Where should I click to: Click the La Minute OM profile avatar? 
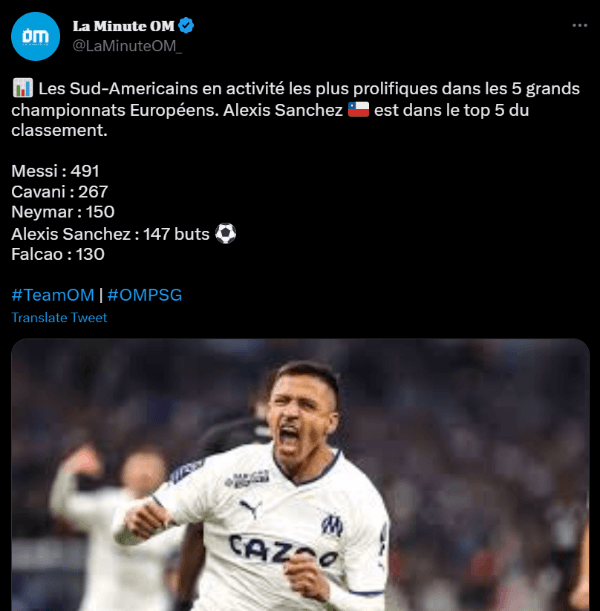(35, 37)
